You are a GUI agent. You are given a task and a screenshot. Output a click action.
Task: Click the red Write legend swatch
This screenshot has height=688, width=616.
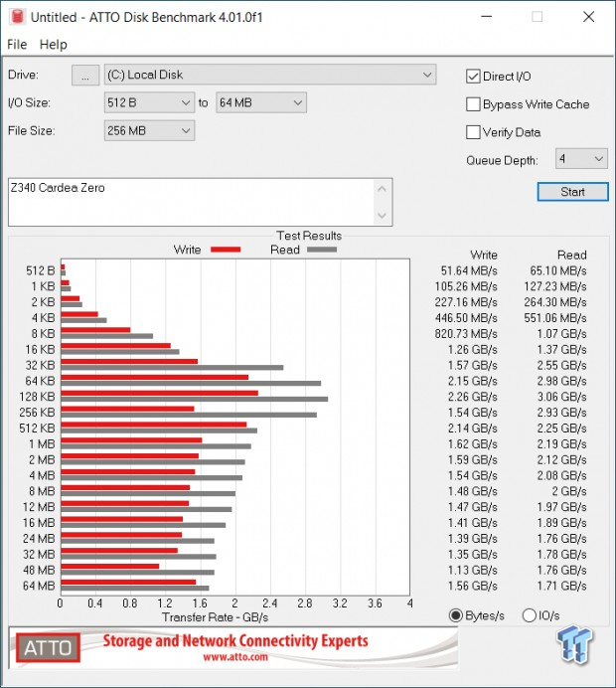[226, 250]
